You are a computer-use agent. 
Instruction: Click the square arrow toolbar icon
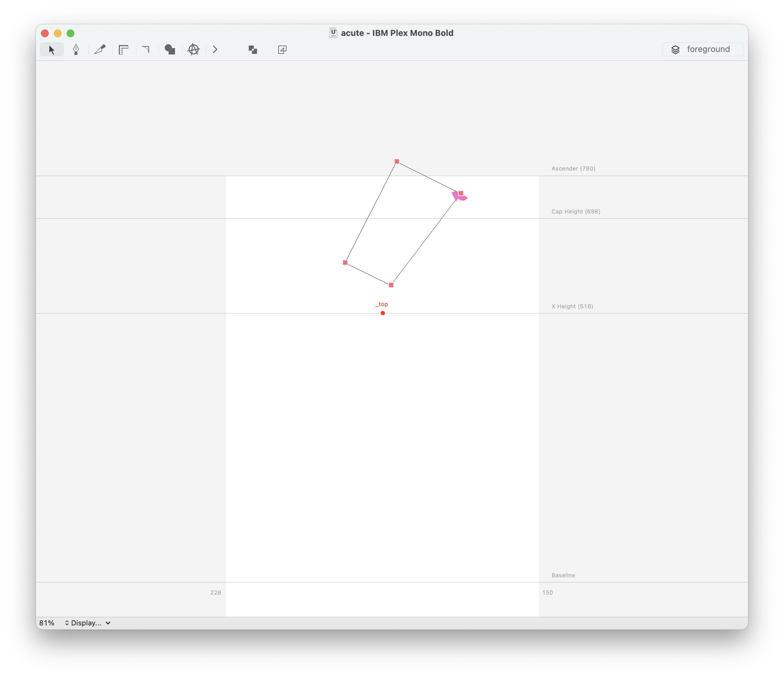282,50
